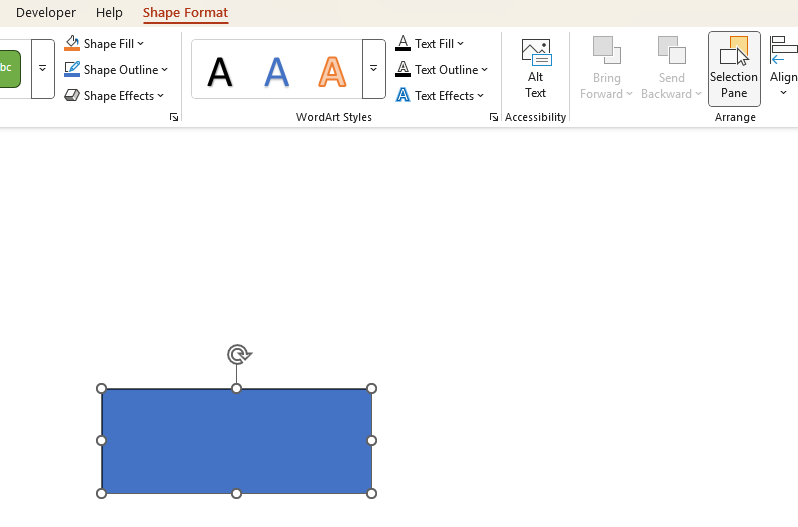Apply the orange outlined WordArt style
Viewport: 798px width, 527px height.
[x=332, y=70]
